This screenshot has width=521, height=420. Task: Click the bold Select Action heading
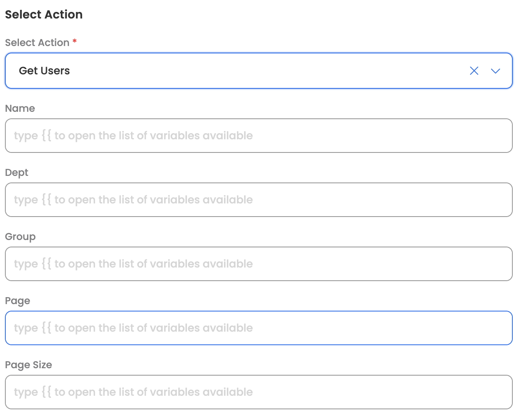tap(44, 14)
